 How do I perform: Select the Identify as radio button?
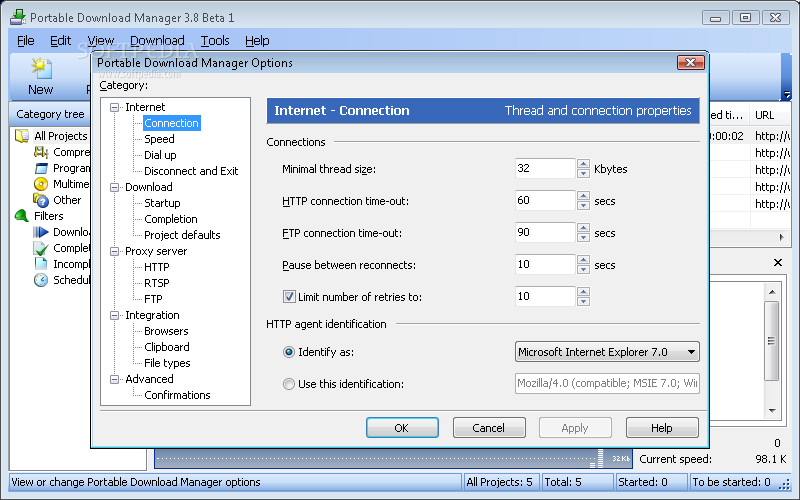[x=289, y=352]
